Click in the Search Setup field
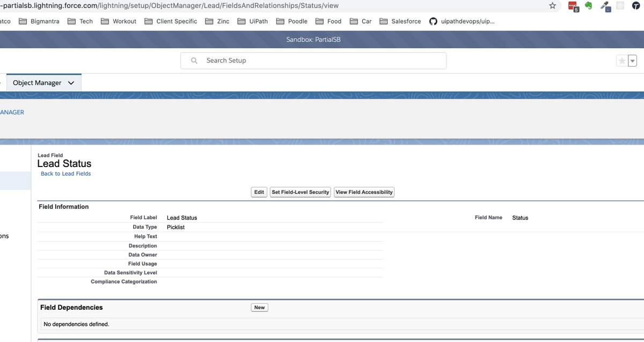 click(x=313, y=61)
